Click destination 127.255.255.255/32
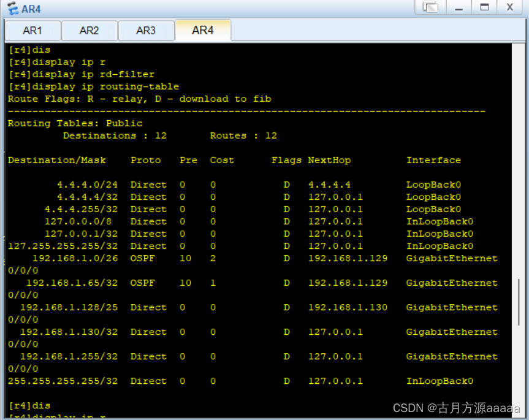Screen dimensions: 529x420 click(x=63, y=246)
